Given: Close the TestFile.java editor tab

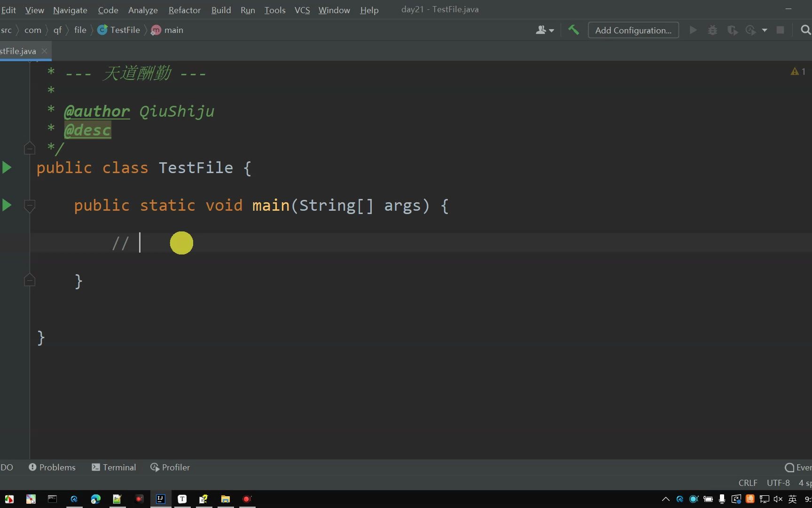Looking at the screenshot, I should click(44, 51).
